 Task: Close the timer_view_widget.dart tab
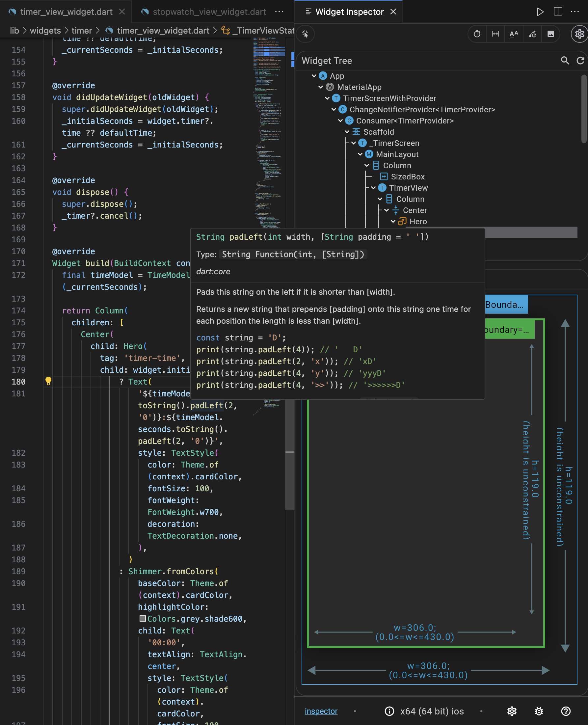122,12
